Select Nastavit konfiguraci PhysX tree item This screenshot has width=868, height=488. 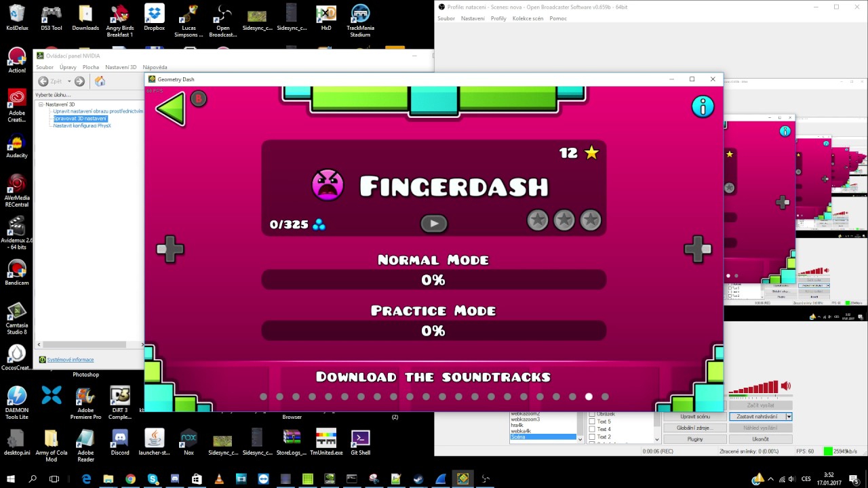click(82, 125)
